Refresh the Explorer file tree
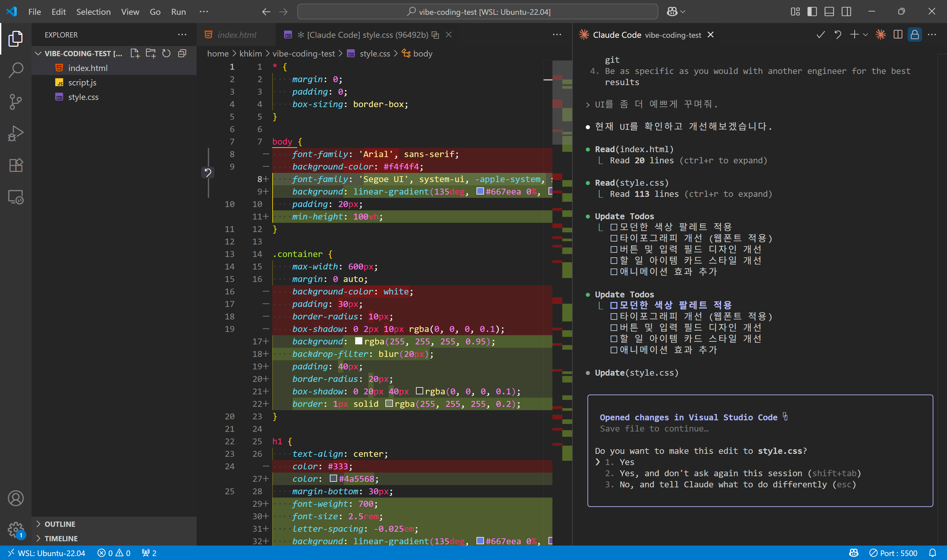Viewport: 947px width, 560px height. (x=166, y=53)
